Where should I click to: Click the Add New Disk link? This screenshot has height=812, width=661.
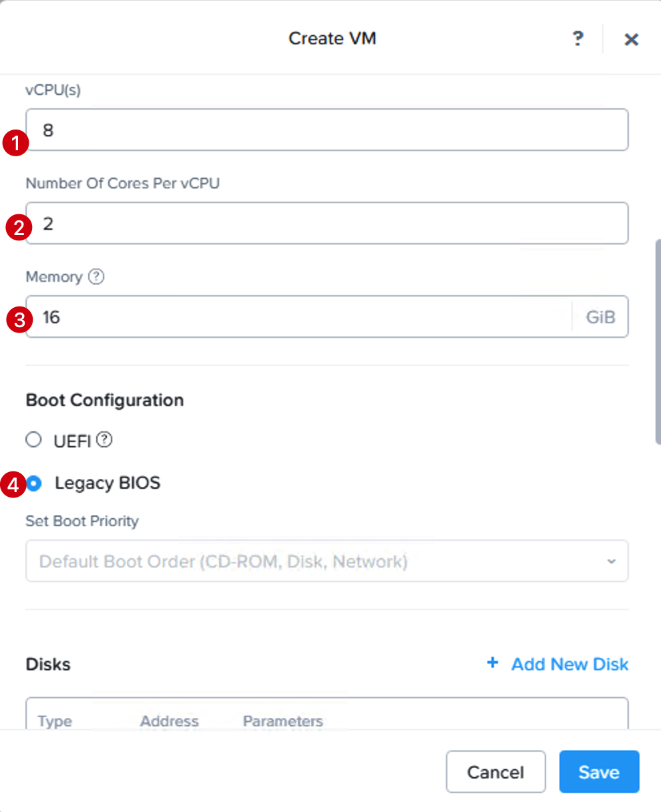point(570,664)
